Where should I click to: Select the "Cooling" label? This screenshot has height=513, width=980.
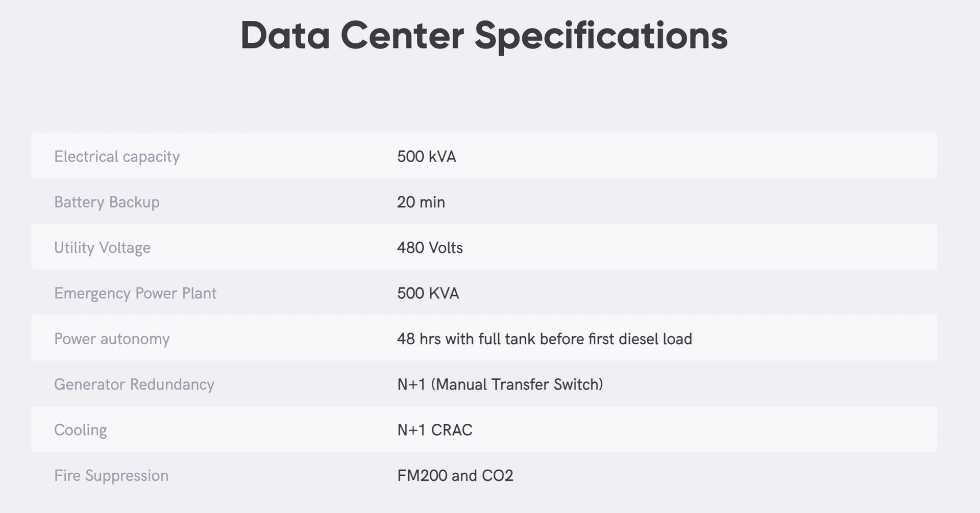click(81, 430)
